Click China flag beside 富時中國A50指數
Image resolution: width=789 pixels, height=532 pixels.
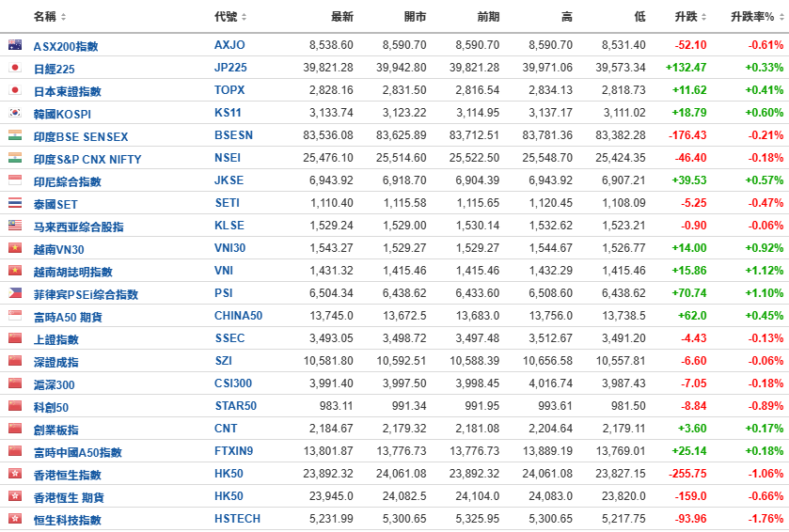(x=15, y=451)
